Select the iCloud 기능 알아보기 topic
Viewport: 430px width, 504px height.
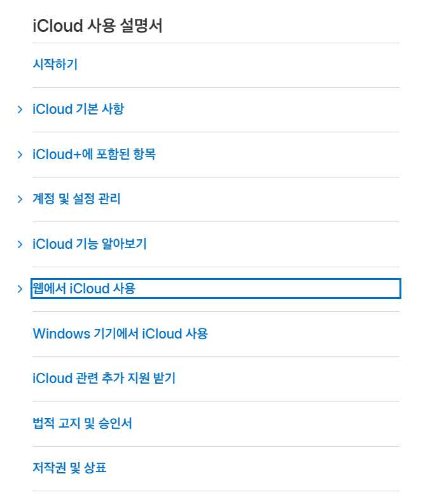pyautogui.click(x=90, y=244)
